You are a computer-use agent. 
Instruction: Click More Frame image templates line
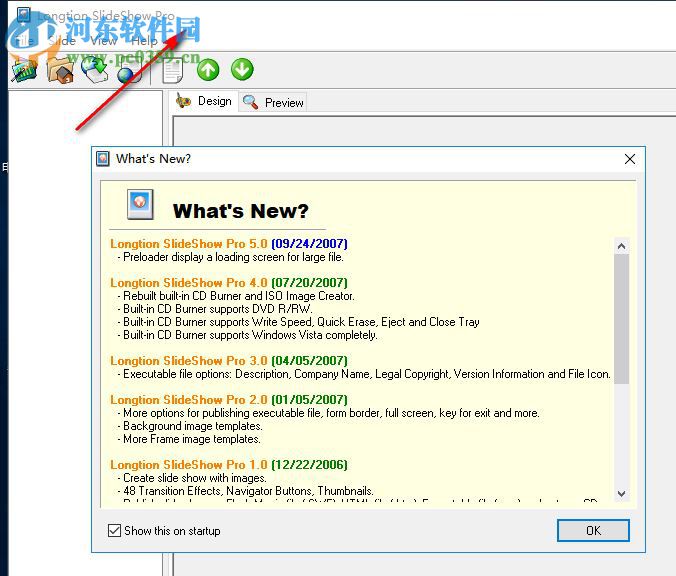(x=189, y=439)
